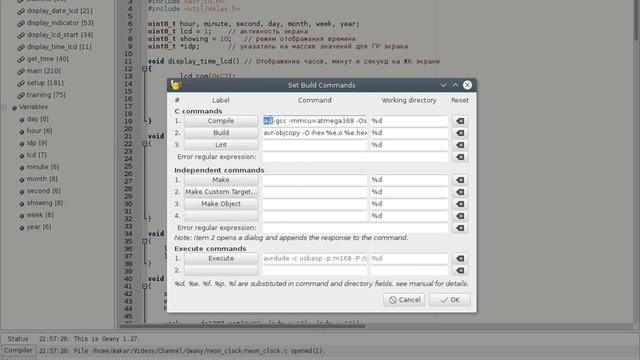Screen dimensions: 640x360
Task: Reset the Make command row
Action: pyautogui.click(x=460, y=180)
